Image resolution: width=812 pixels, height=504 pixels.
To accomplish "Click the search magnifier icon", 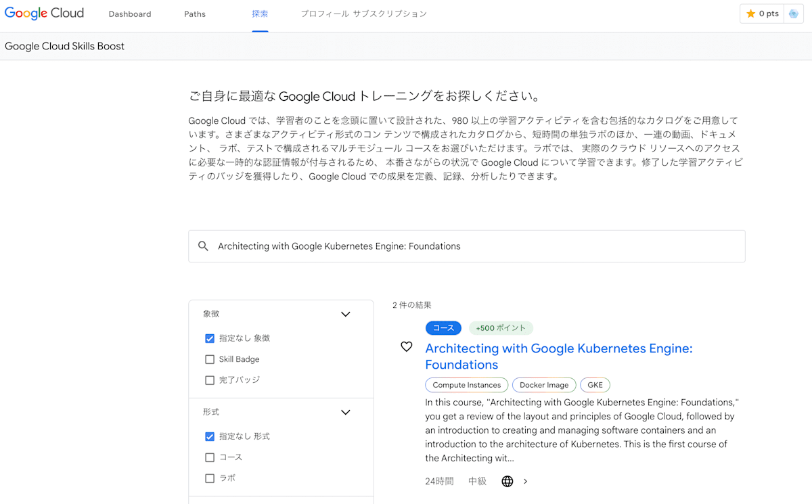I will click(203, 246).
